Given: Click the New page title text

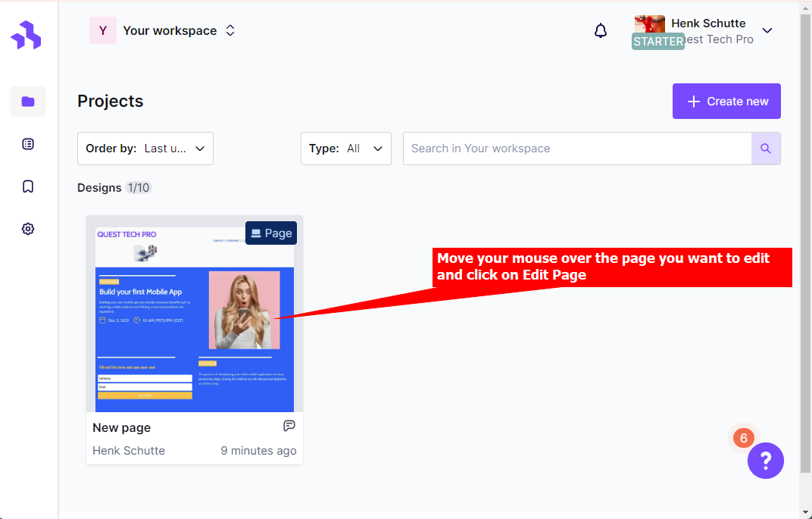Looking at the screenshot, I should click(x=122, y=428).
